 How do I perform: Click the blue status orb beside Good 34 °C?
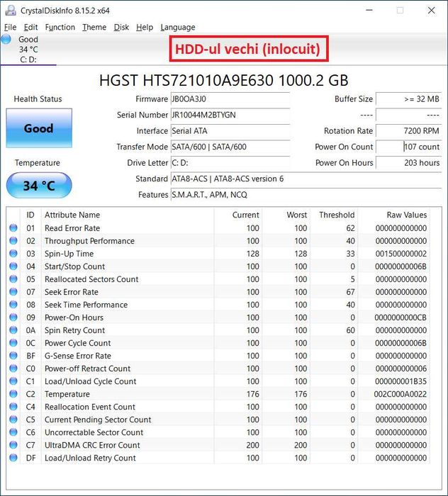[x=6, y=39]
